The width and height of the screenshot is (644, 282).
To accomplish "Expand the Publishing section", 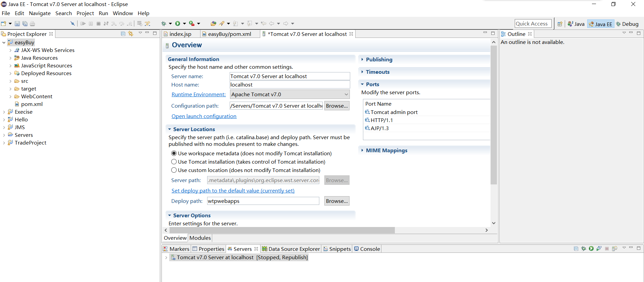I will point(362,59).
